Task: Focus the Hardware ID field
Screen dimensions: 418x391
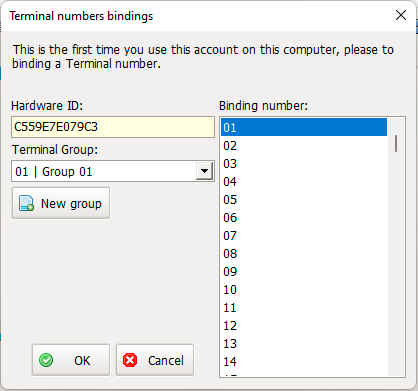Action: tap(113, 127)
